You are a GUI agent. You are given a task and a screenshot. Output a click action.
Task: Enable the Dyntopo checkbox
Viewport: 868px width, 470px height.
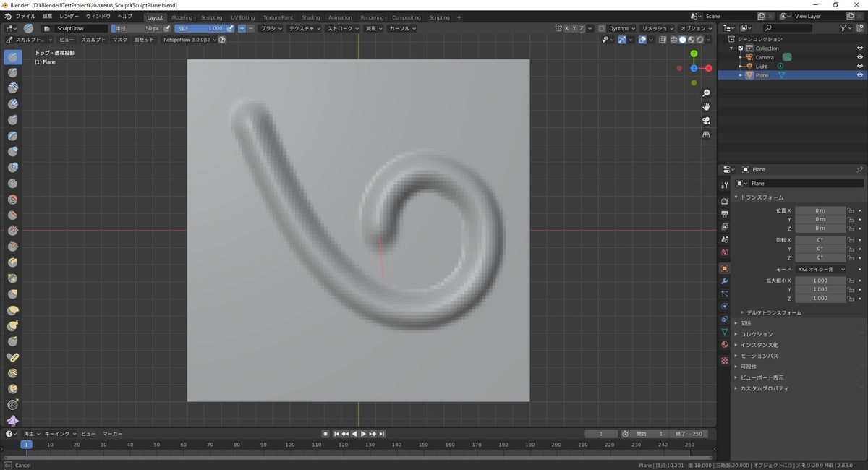point(602,28)
